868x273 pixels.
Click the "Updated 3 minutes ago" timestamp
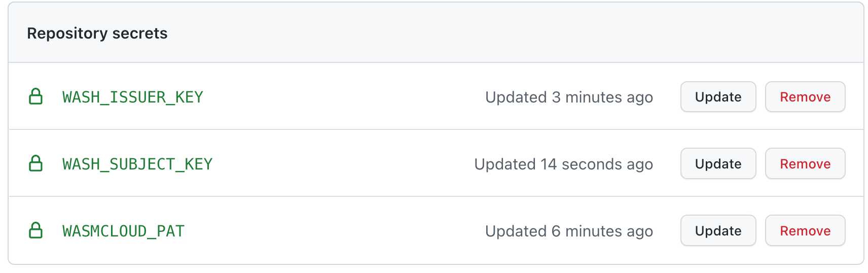[x=569, y=97]
